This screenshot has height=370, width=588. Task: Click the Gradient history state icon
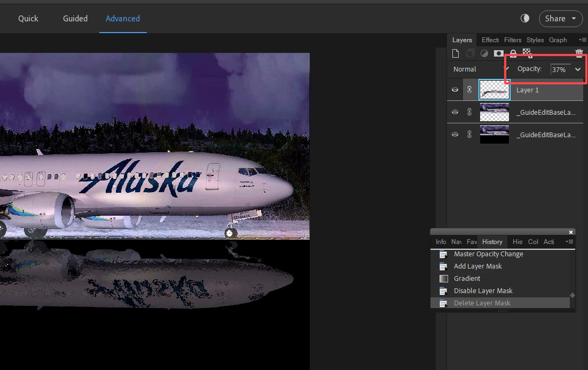point(443,279)
